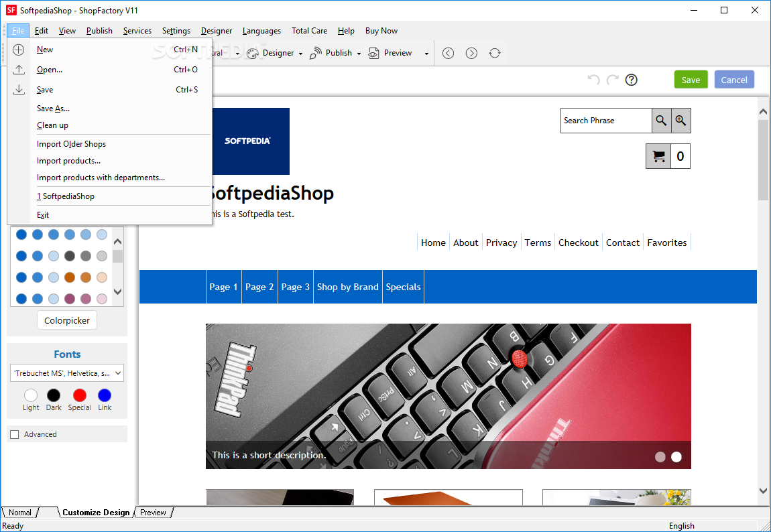
Task: Click the page vertical scrollbar down arrow
Action: pos(763,490)
